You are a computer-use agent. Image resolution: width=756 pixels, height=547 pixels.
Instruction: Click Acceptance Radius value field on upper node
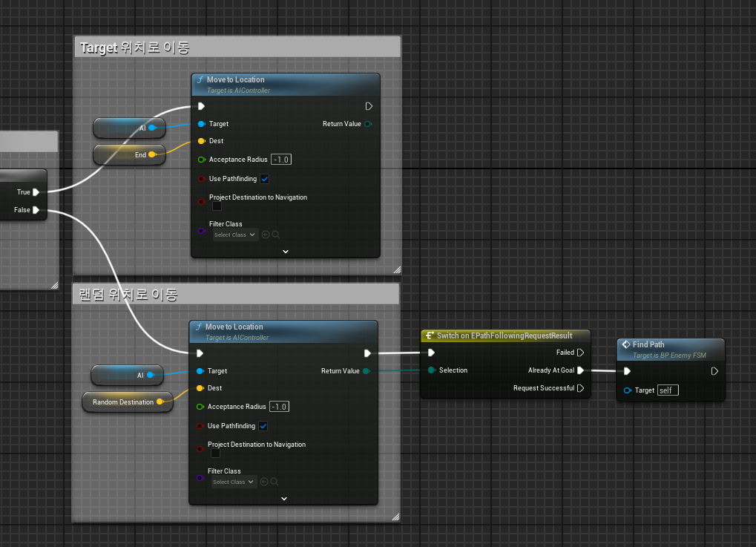click(281, 160)
